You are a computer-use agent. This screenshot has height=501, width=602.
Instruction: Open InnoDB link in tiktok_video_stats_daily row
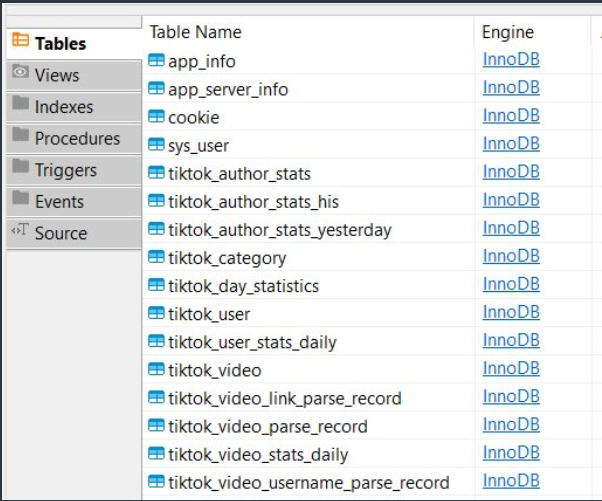pos(511,452)
